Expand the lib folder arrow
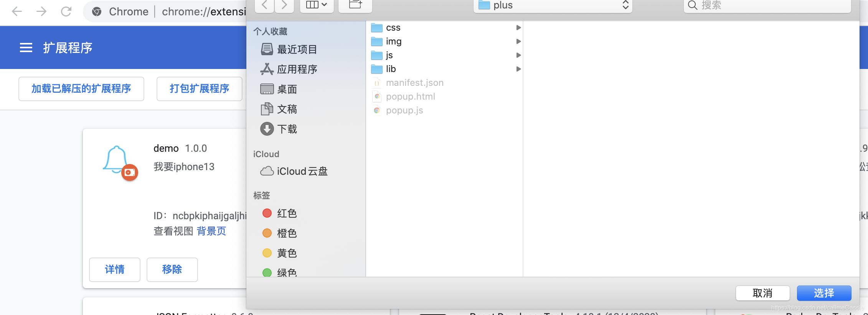The width and height of the screenshot is (868, 315). tap(518, 69)
